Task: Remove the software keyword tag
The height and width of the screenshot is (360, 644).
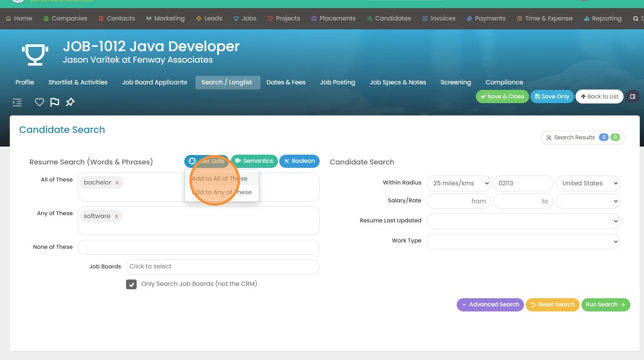Action: pyautogui.click(x=116, y=216)
